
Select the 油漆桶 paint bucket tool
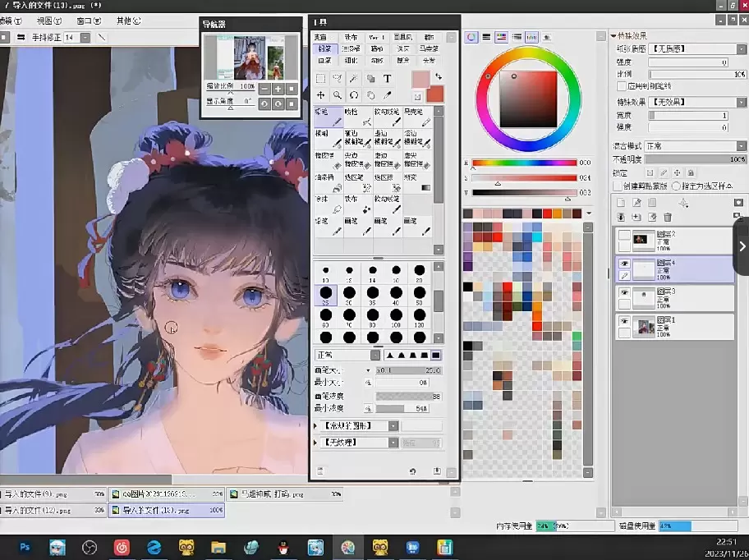click(329, 183)
